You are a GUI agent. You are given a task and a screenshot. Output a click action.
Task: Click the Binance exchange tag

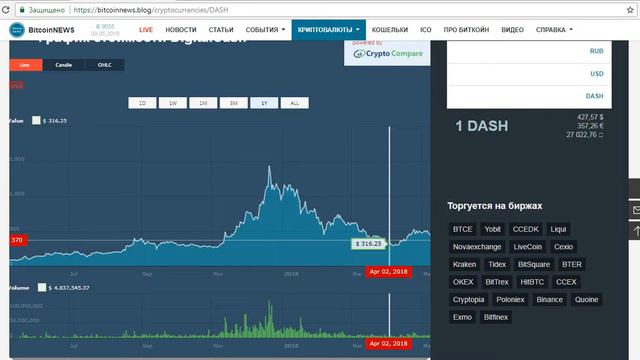click(x=549, y=299)
